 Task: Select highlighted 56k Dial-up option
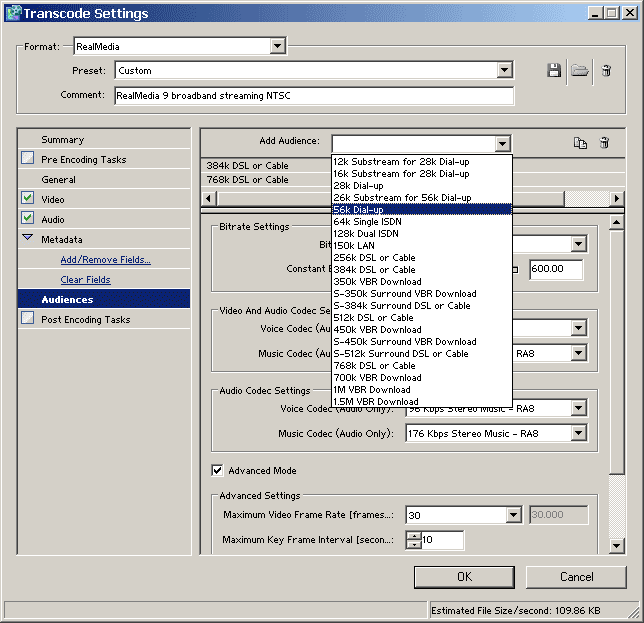pyautogui.click(x=422, y=209)
